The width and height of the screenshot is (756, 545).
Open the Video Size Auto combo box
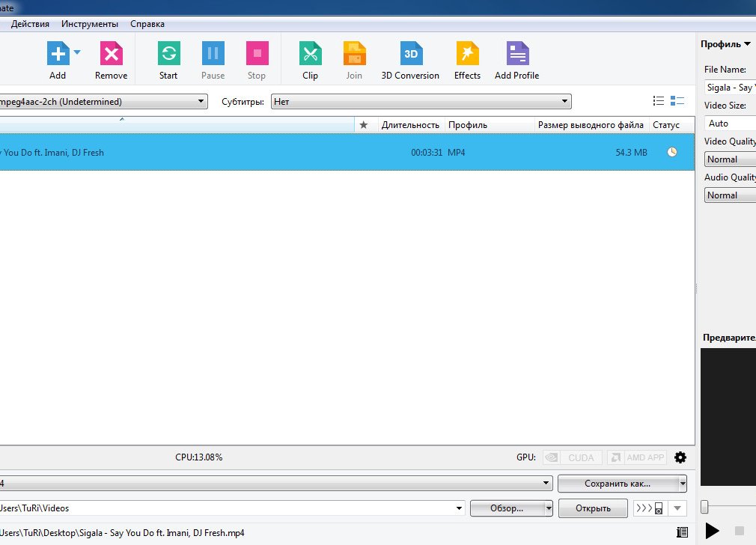(730, 124)
